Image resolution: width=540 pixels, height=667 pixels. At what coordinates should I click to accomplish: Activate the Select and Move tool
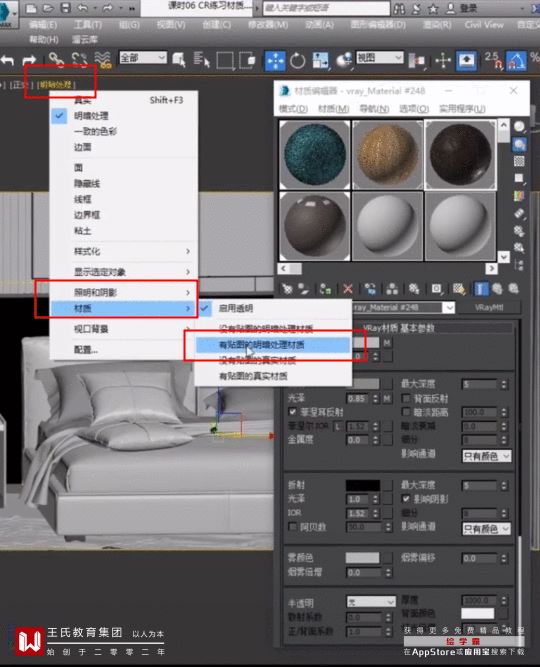275,61
